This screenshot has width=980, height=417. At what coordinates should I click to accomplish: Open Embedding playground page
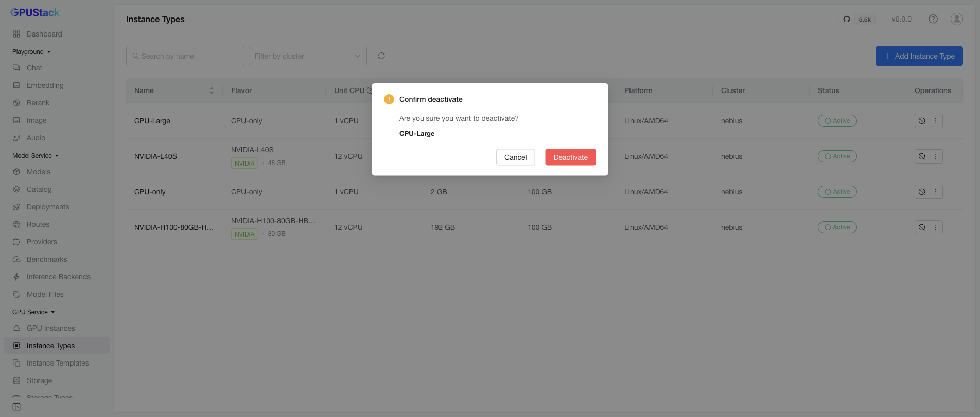point(57,85)
